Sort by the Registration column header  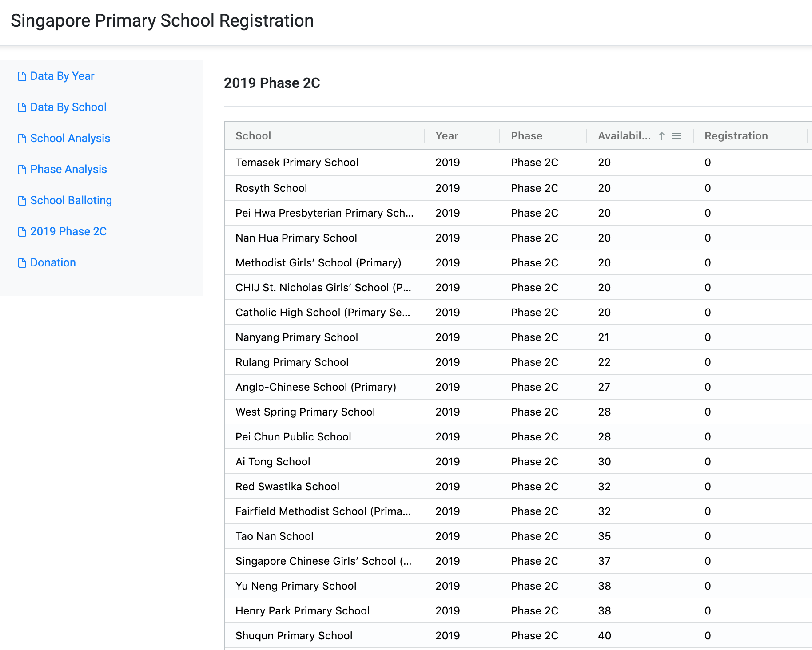(736, 136)
